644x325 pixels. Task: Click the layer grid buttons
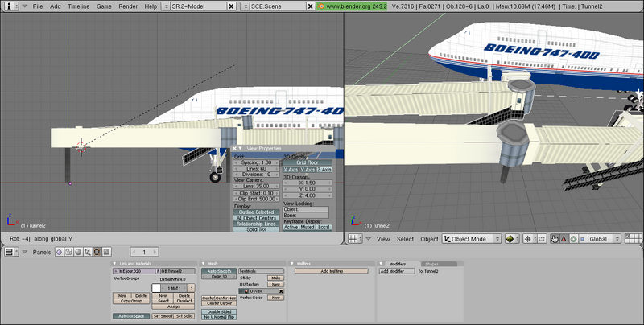point(634,238)
